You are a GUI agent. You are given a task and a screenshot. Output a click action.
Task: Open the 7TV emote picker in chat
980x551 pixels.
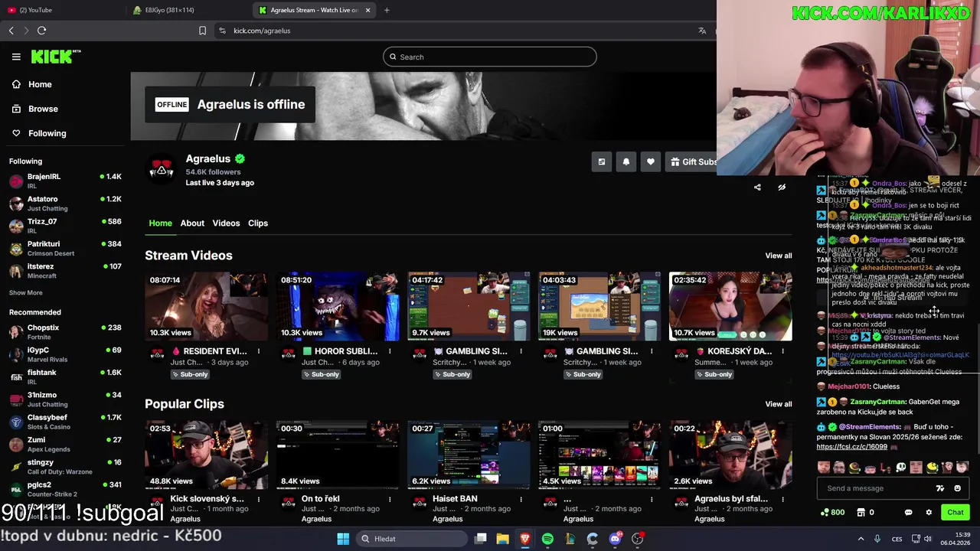pos(940,488)
